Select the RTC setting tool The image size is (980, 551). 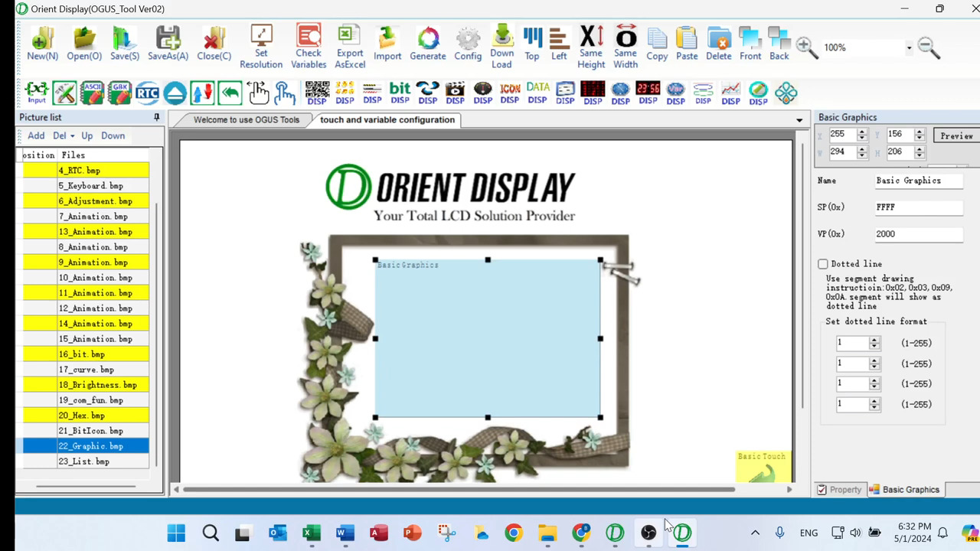pos(147,93)
